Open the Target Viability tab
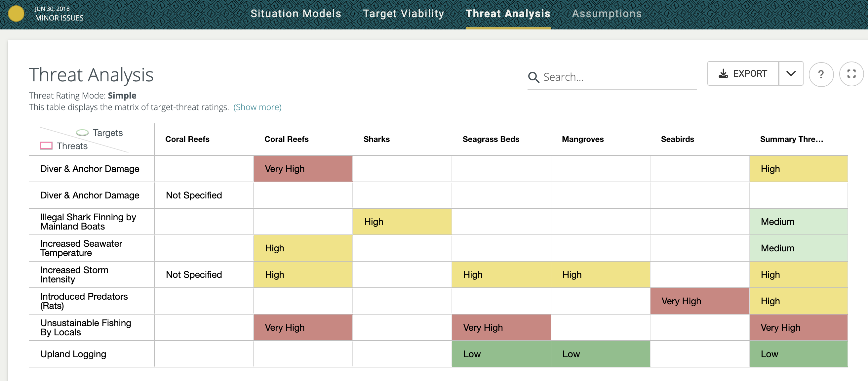Viewport: 868px width, 381px height. (403, 14)
